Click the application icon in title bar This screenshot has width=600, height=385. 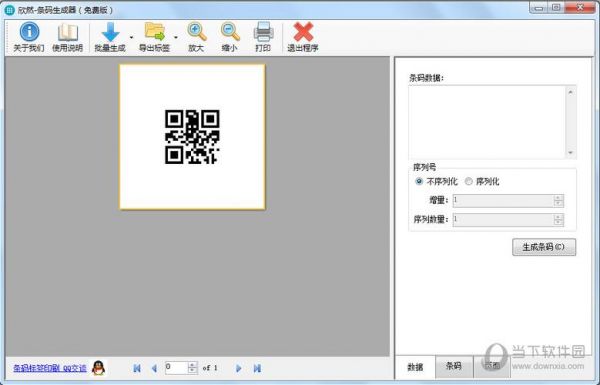pos(9,10)
